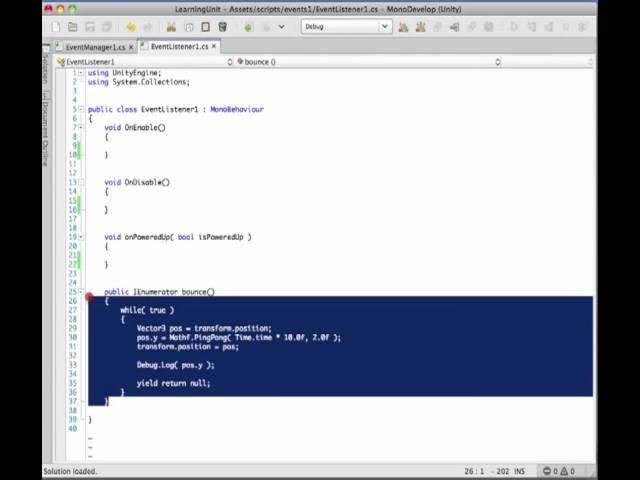Select the EventListener1.cs tab
The height and width of the screenshot is (480, 640).
click(x=179, y=47)
